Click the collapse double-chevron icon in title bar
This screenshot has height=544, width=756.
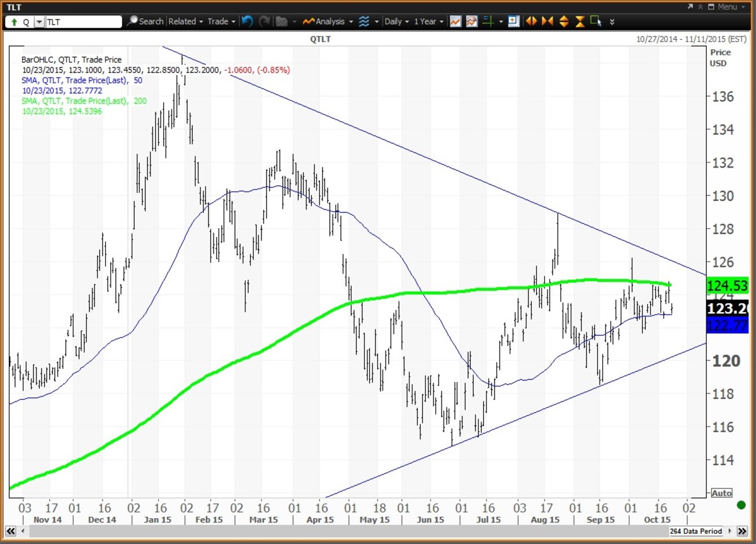701,6
